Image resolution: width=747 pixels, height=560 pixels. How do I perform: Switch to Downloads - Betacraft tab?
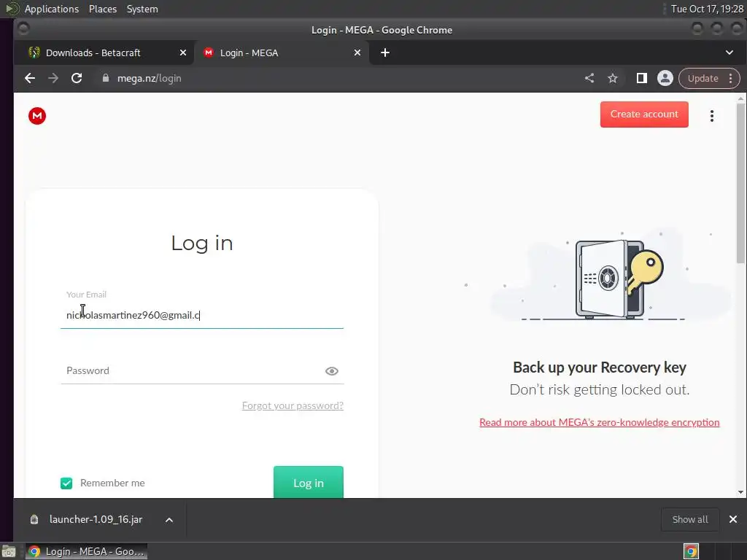coord(102,52)
